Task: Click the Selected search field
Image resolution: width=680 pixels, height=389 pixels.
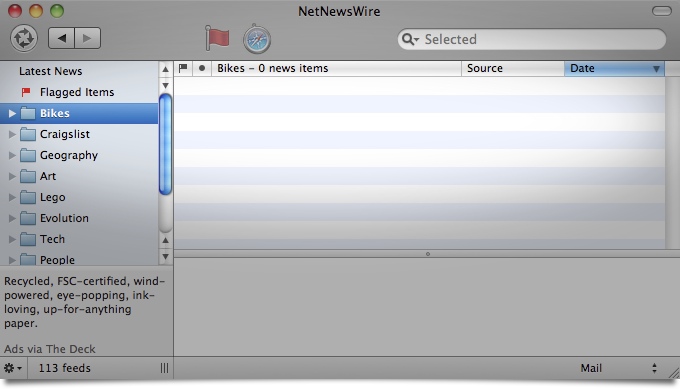Action: coord(532,39)
